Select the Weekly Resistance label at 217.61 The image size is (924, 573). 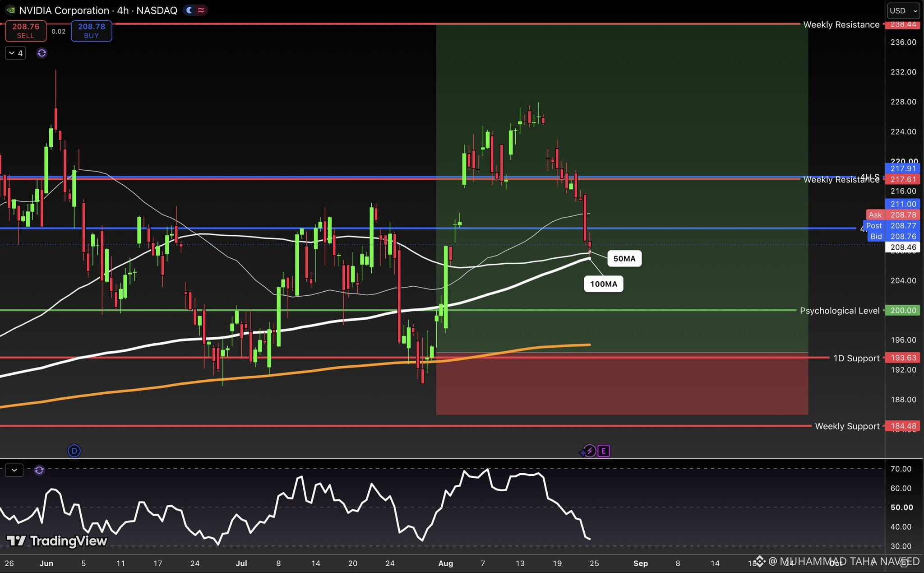[841, 180]
